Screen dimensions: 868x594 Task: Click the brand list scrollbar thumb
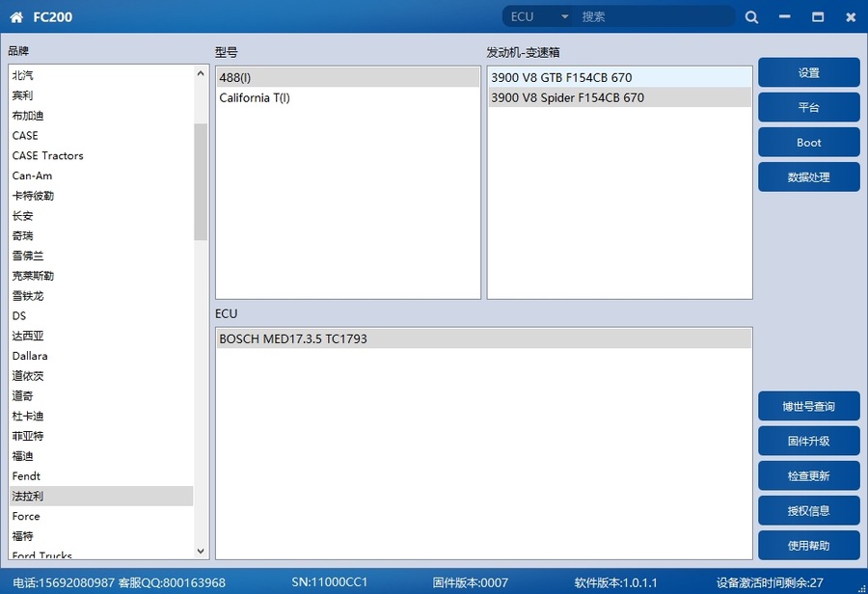coord(201,181)
